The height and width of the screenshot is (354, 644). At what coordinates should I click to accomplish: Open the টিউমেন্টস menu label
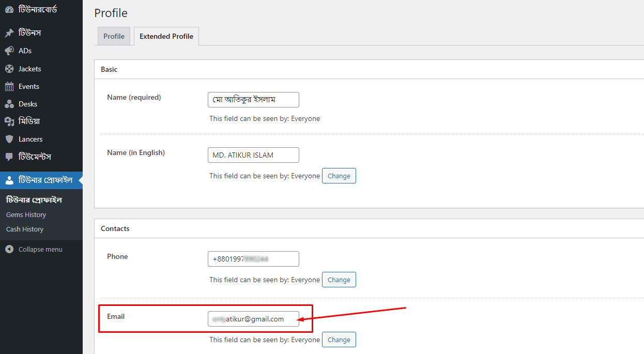click(35, 157)
